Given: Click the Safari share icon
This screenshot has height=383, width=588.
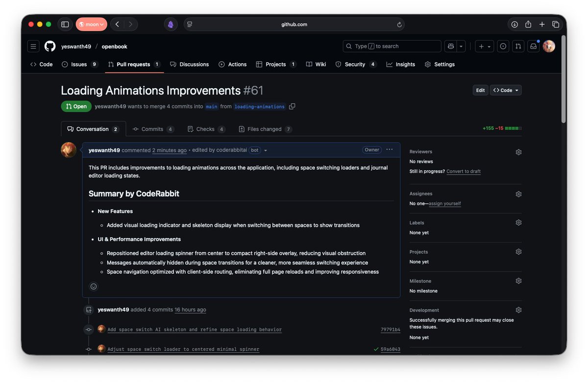Looking at the screenshot, I should coord(528,24).
